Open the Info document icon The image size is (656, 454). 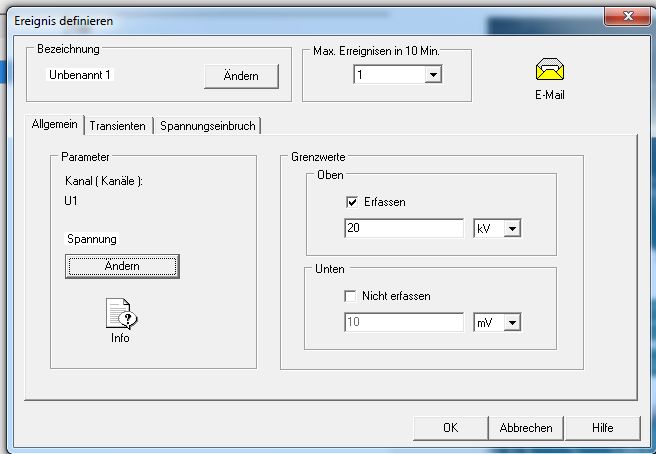[120, 315]
